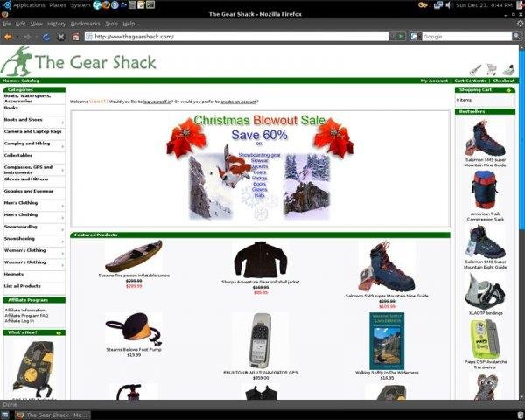Click the cash register checkout icon
This screenshot has width=525, height=420.
(x=508, y=70)
